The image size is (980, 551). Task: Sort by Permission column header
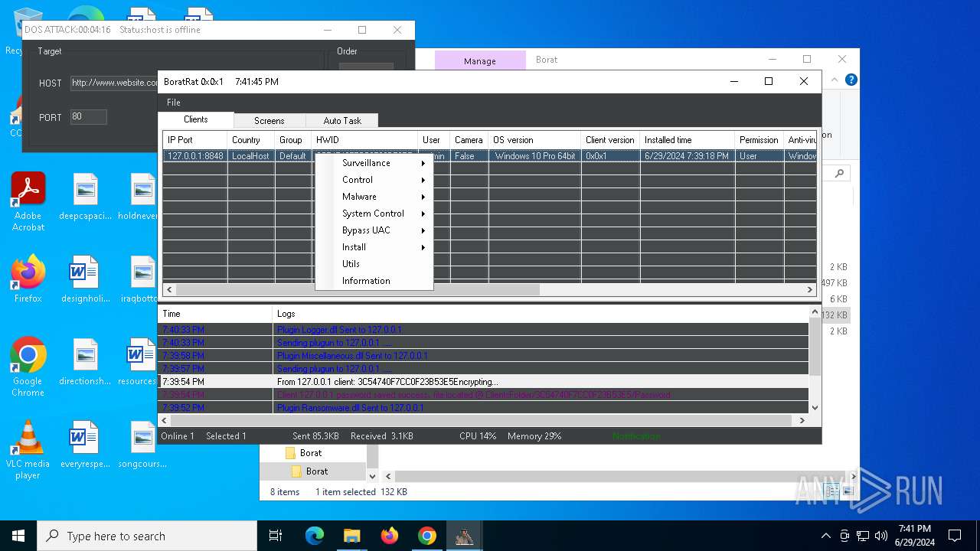click(x=759, y=140)
